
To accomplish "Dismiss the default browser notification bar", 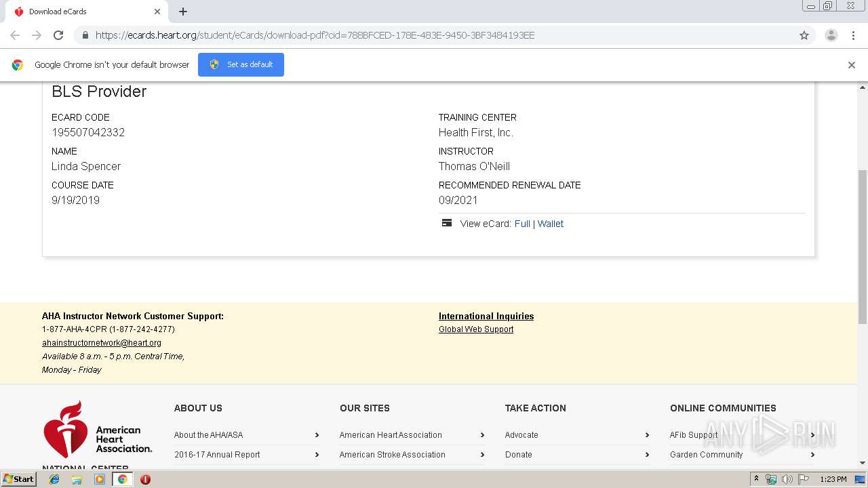I will click(852, 65).
